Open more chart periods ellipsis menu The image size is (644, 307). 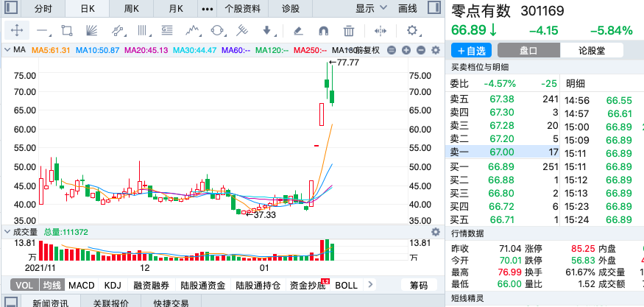point(208,9)
